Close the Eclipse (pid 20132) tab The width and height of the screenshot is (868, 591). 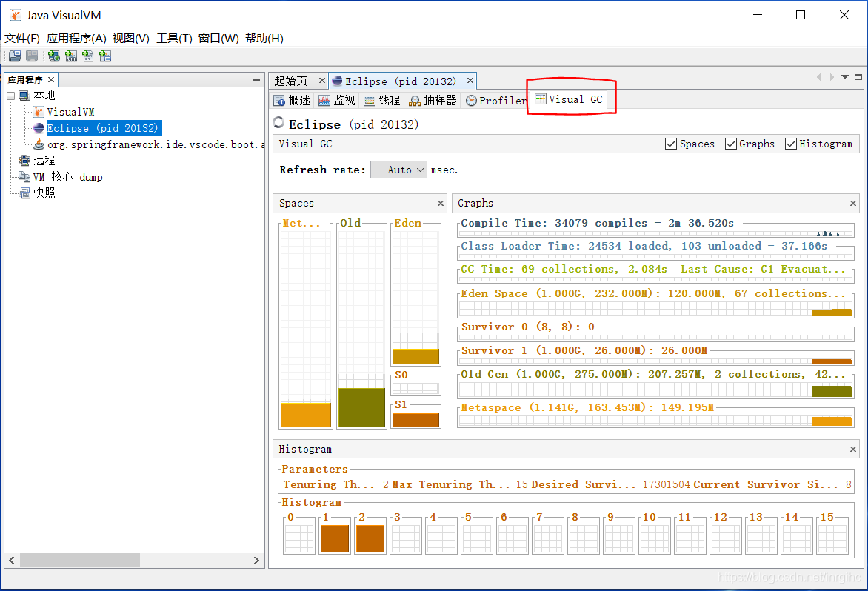pos(470,80)
